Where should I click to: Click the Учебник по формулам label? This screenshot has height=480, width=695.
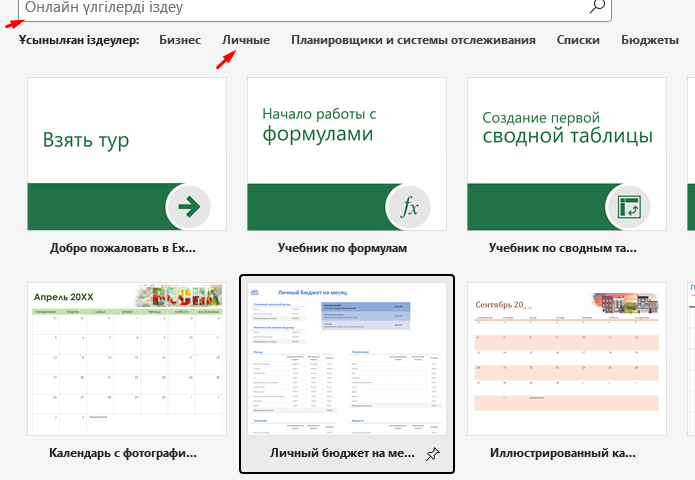click(342, 248)
